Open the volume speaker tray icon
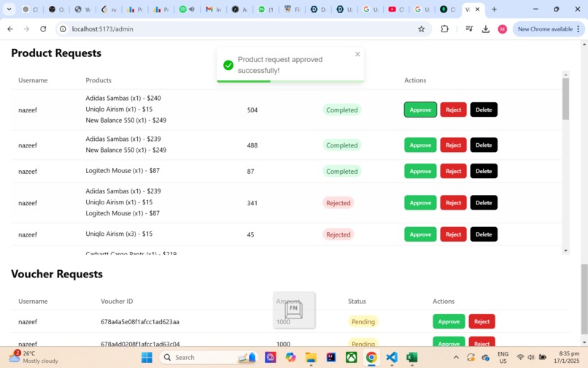 click(x=531, y=357)
